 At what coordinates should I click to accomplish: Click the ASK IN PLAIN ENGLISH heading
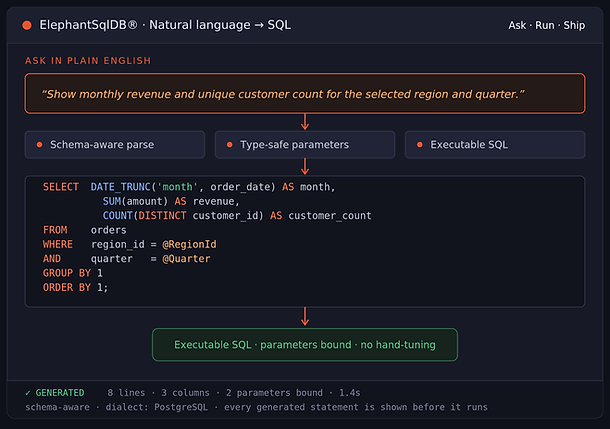click(x=88, y=61)
